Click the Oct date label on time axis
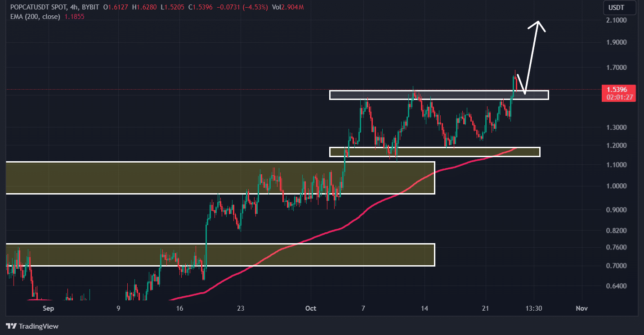This screenshot has width=644, height=335. pyautogui.click(x=311, y=308)
